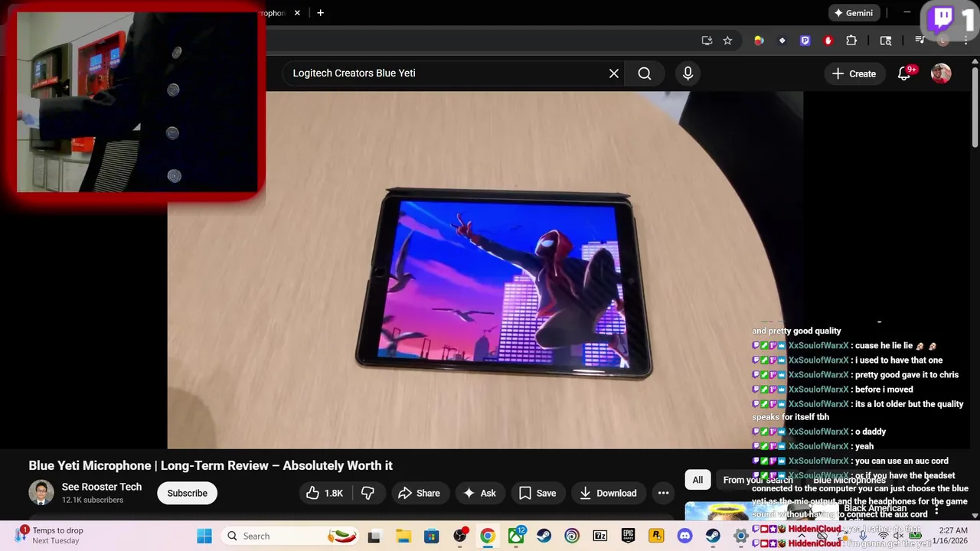Screen dimensions: 980x551
Task: Open Rockstar Games Launcher from taskbar
Action: 656,536
